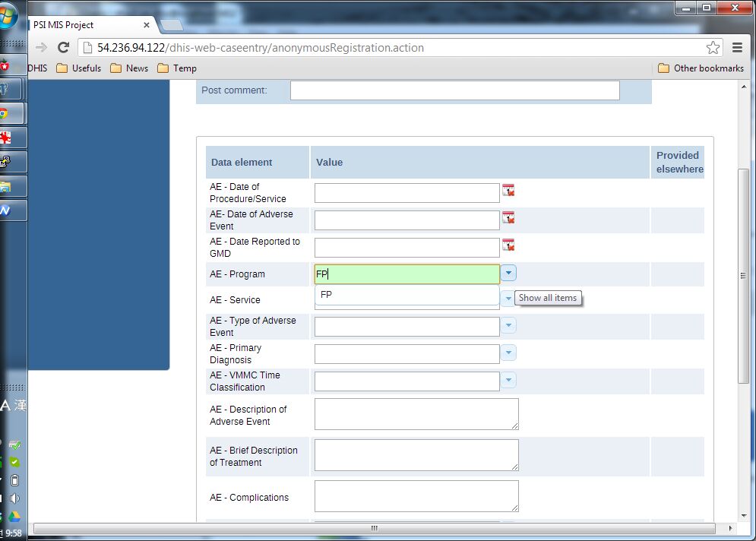Click the horizontal scrollbar thumb
The width and height of the screenshot is (756, 541).
coord(374,528)
